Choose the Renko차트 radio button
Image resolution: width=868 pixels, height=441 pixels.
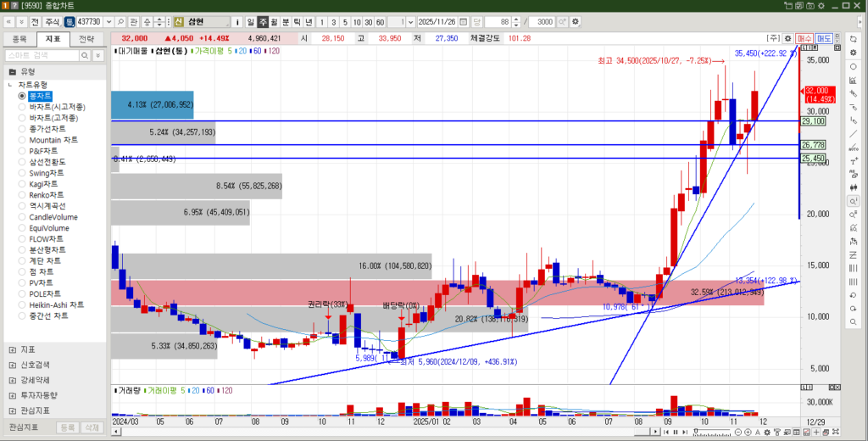(x=22, y=195)
